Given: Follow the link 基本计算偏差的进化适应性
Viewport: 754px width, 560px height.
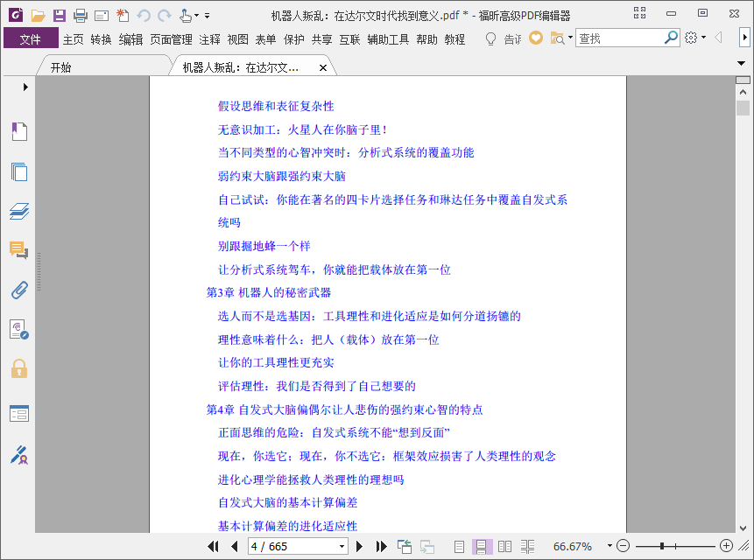Looking at the screenshot, I should pos(287,526).
